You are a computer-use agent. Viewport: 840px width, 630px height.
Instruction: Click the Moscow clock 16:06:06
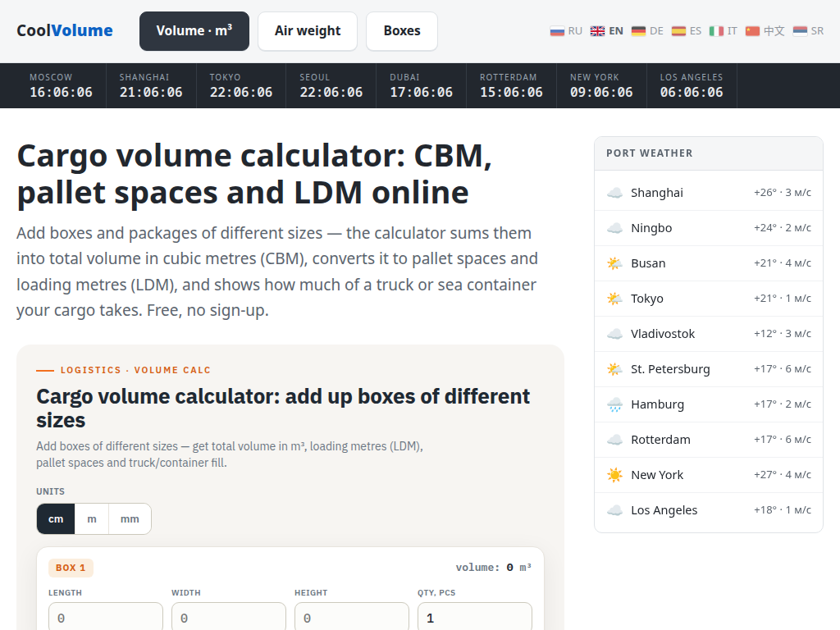[x=61, y=92]
